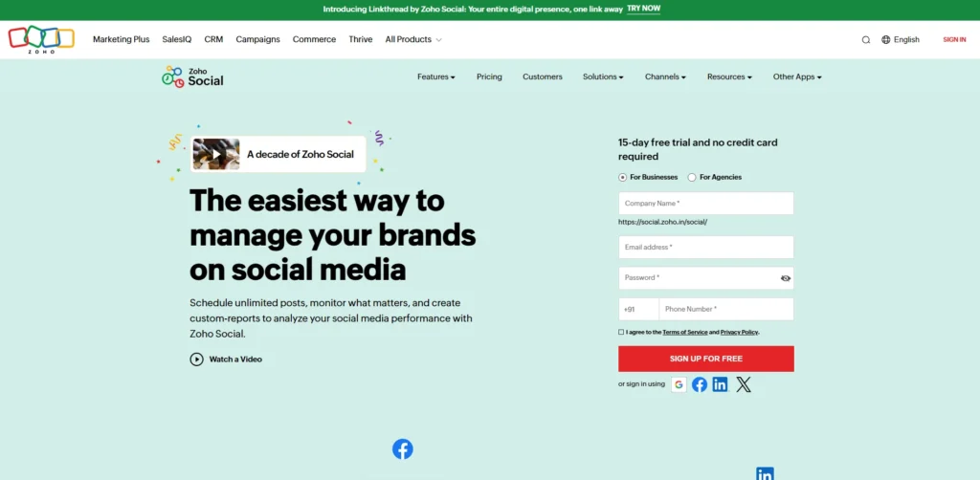Screen dimensions: 980x480
Task: Click the large Facebook logo below the hero
Action: pos(403,448)
